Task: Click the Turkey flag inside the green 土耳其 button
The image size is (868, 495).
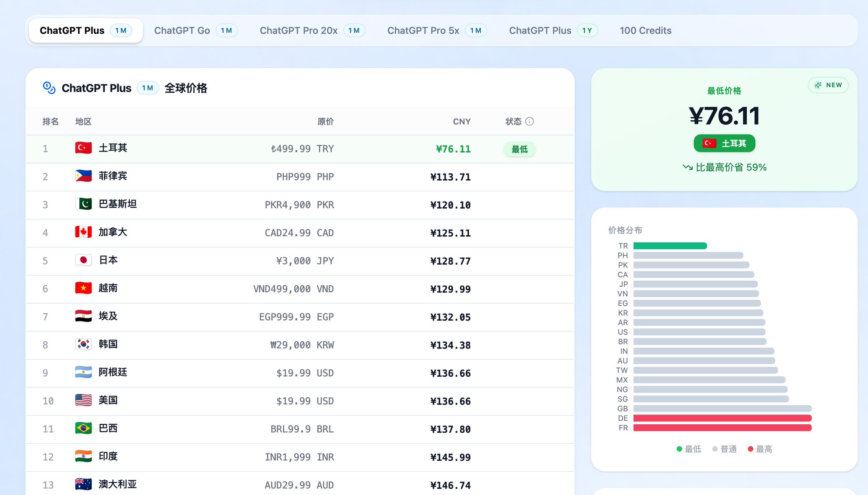Action: (709, 143)
